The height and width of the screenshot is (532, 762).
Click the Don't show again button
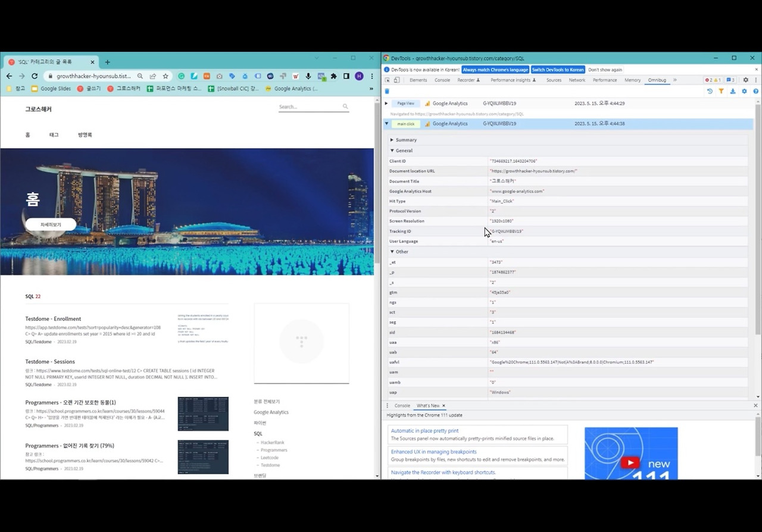click(x=605, y=70)
